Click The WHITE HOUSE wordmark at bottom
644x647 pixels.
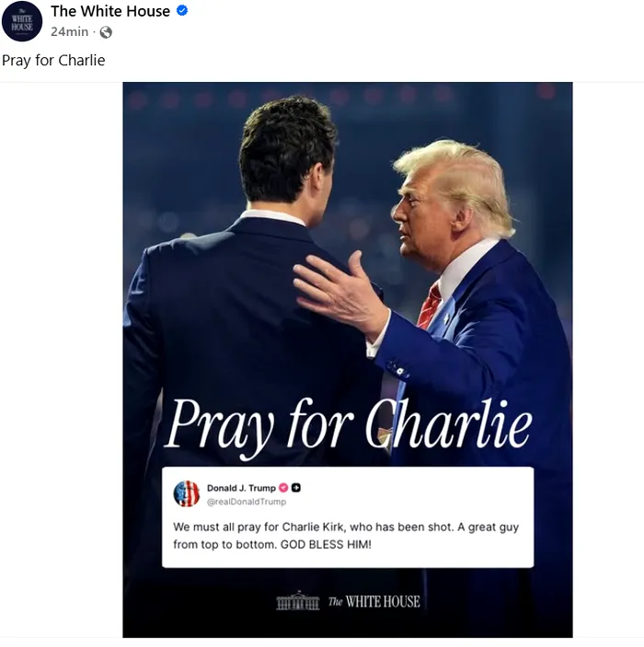click(x=374, y=602)
